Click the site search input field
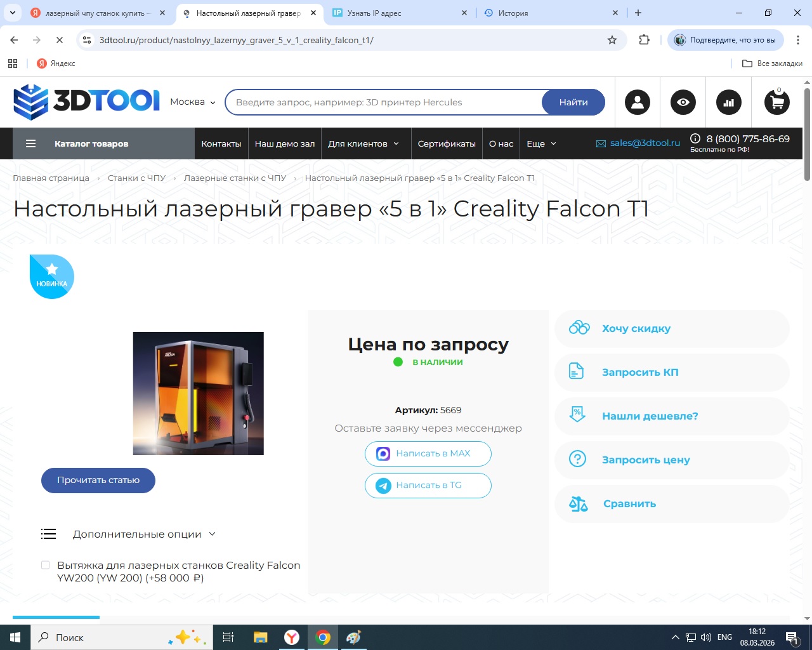Viewport: 812px width, 650px height. [384, 102]
